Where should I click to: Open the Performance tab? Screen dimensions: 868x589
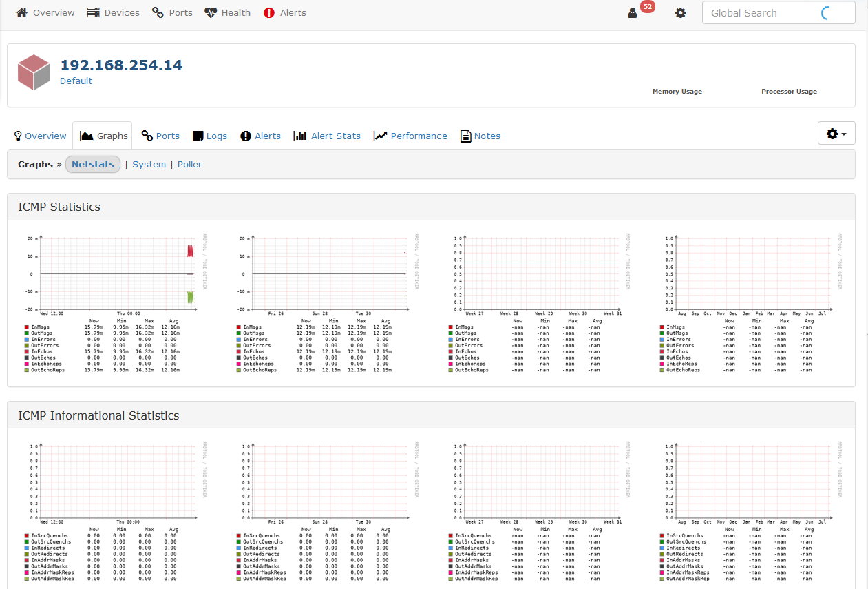tap(410, 136)
